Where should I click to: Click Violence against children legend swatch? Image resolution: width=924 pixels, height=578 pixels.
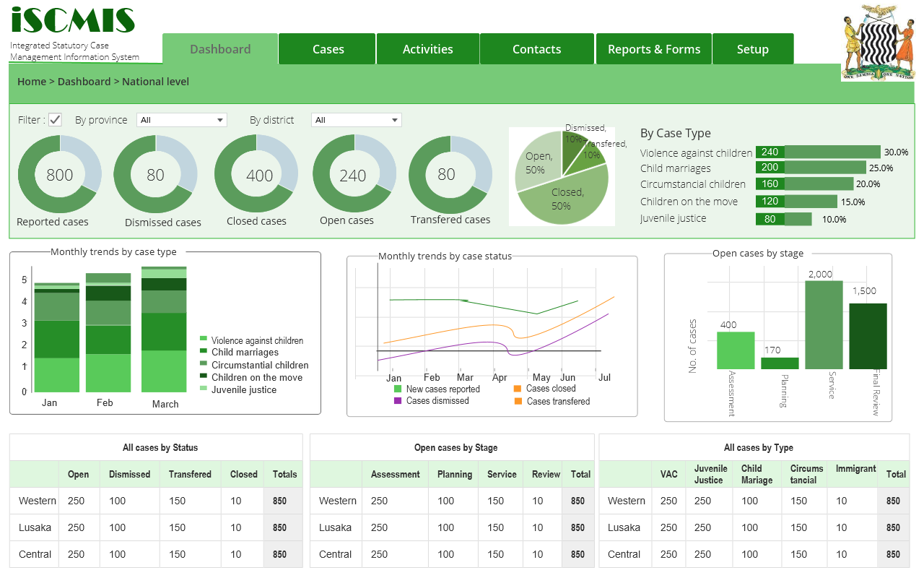[204, 339]
